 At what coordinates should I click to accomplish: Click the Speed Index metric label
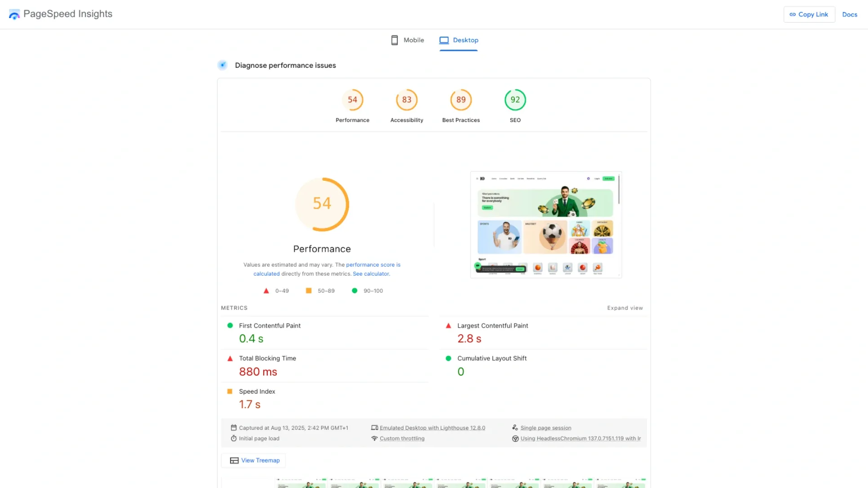[257, 391]
